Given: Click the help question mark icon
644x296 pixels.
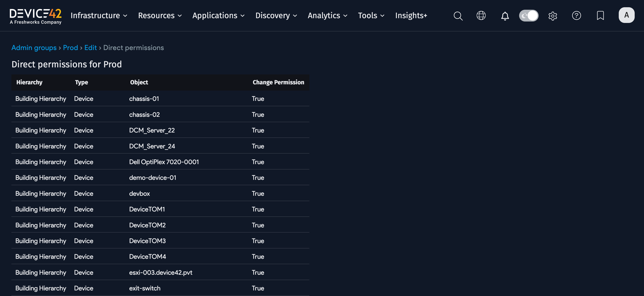Looking at the screenshot, I should [x=576, y=16].
